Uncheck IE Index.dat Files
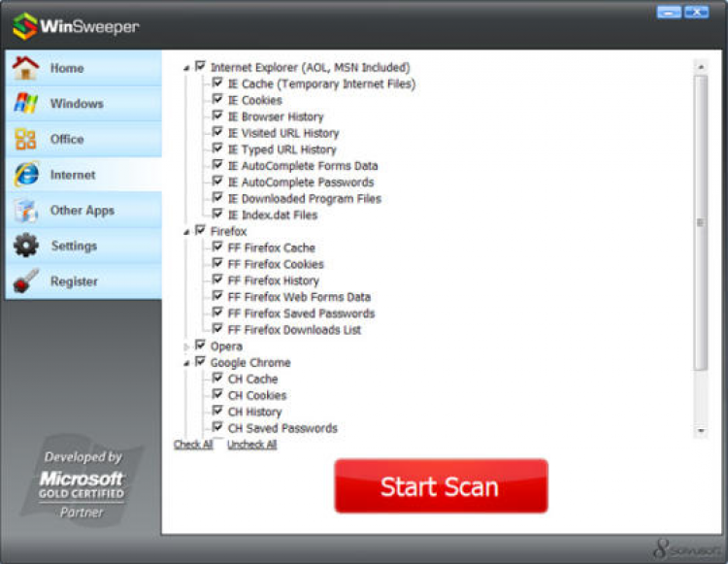 (x=217, y=214)
